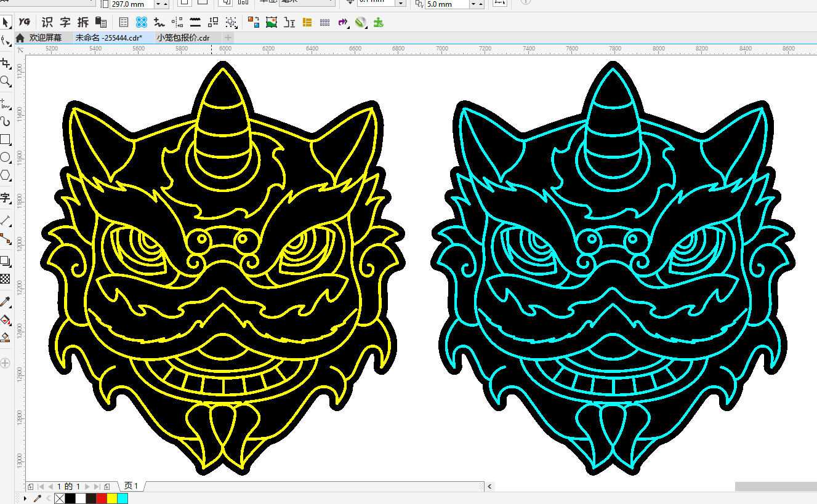This screenshot has height=504, width=817.
Task: Select the Connector tool
Action: point(6,238)
